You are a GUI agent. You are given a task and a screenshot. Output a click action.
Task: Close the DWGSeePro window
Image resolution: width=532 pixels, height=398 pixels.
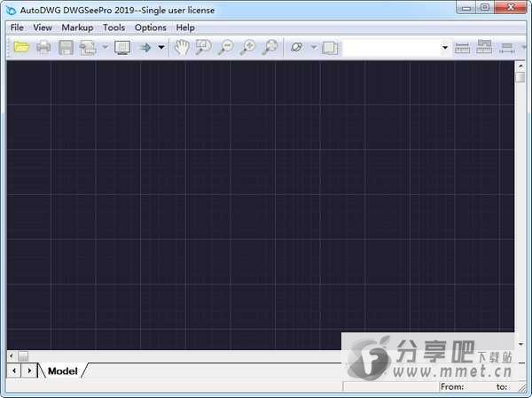[x=511, y=7]
